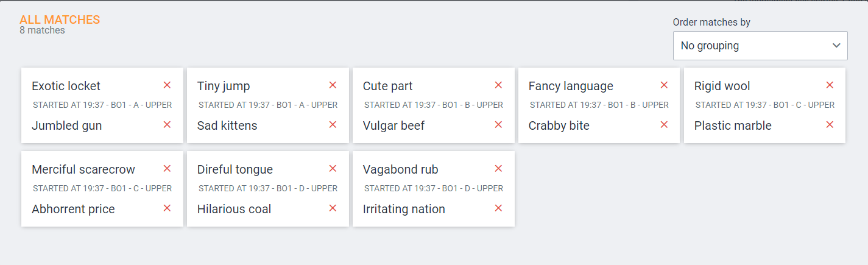
Task: Click the red X beside Cute part
Action: tap(499, 85)
